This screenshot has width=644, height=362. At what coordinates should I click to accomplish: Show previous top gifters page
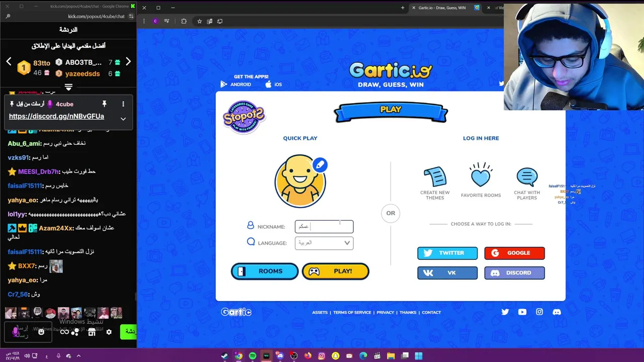coord(9,61)
